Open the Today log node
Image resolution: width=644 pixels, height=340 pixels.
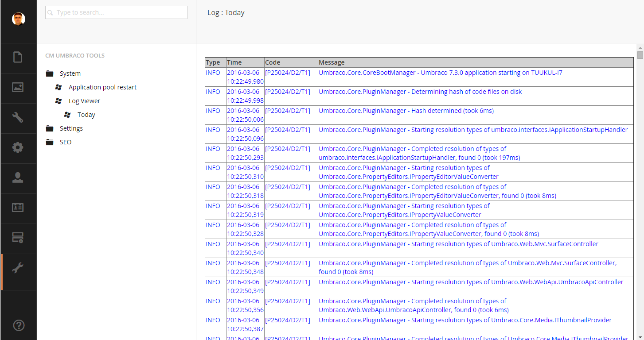pyautogui.click(x=86, y=115)
